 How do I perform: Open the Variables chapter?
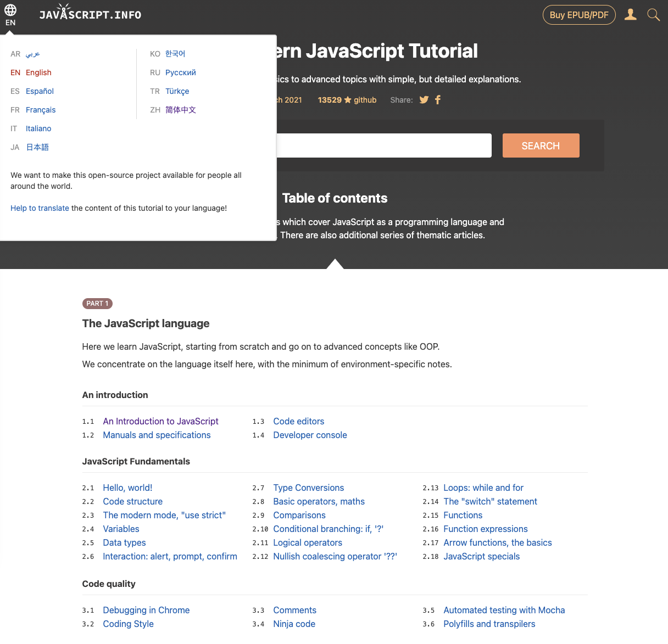pos(121,529)
